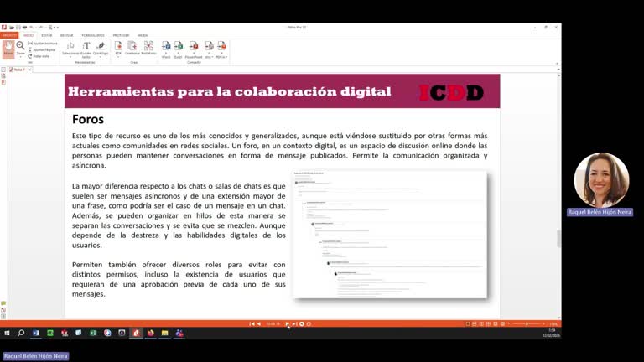Switch to the EDITAR ribbon tab
The width and height of the screenshot is (644, 362).
point(47,35)
